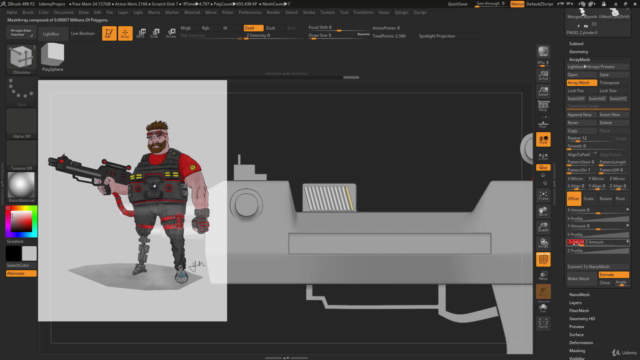
Task: Toggle the Edit mode button
Action: coord(109,33)
